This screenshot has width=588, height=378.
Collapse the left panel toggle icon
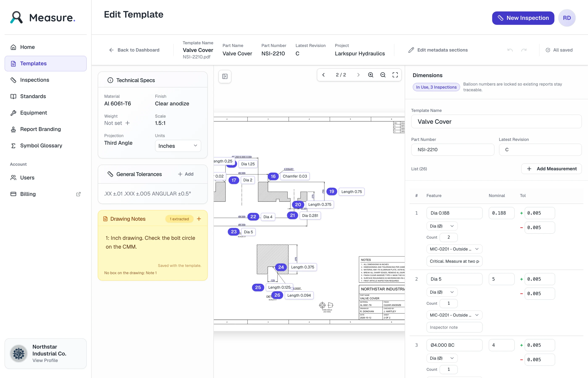tap(224, 76)
